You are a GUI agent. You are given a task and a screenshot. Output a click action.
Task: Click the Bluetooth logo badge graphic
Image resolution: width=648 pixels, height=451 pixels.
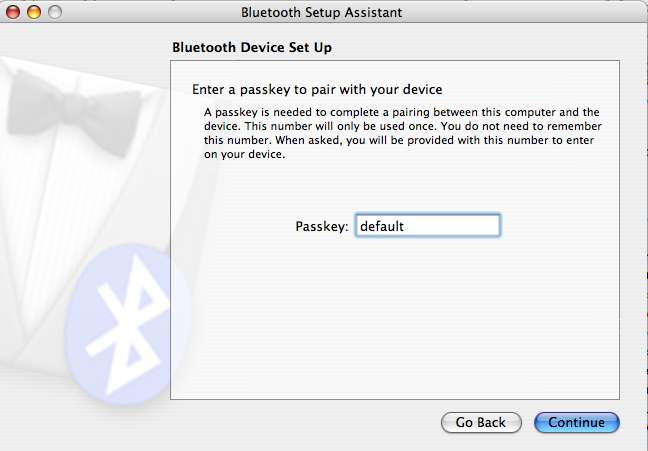(x=124, y=325)
